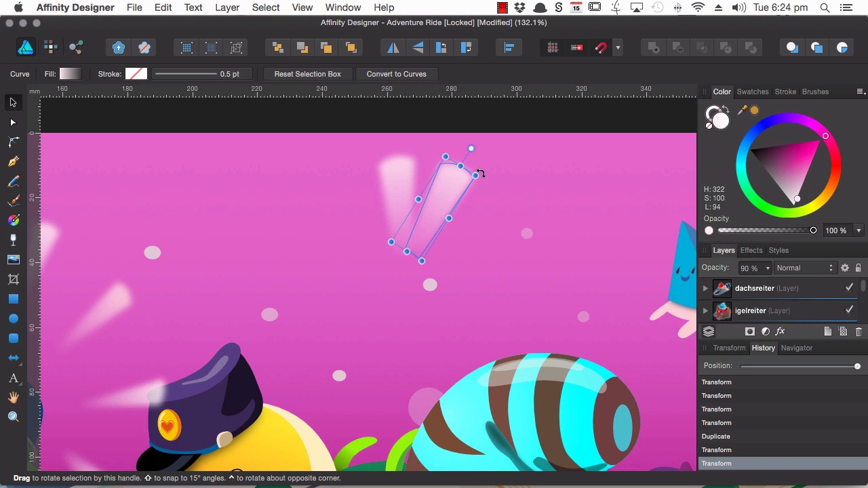Open the Layer menu
Viewport: 868px width, 488px height.
227,7
